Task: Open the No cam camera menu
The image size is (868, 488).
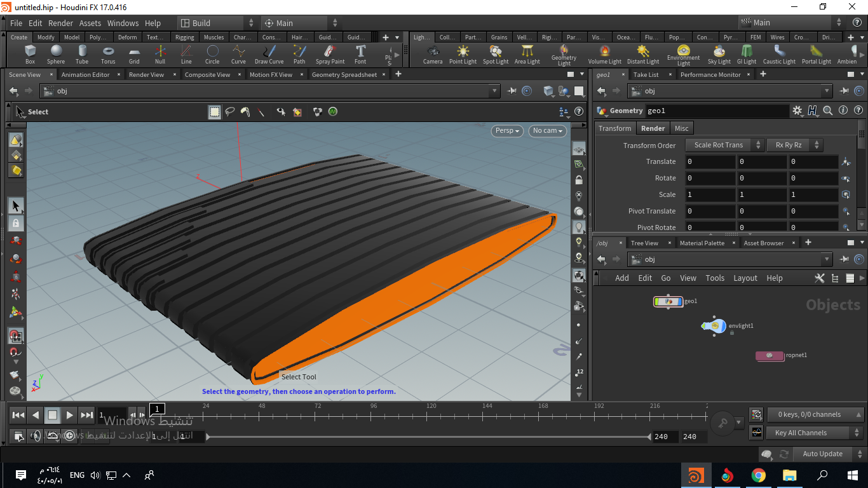Action: click(548, 131)
